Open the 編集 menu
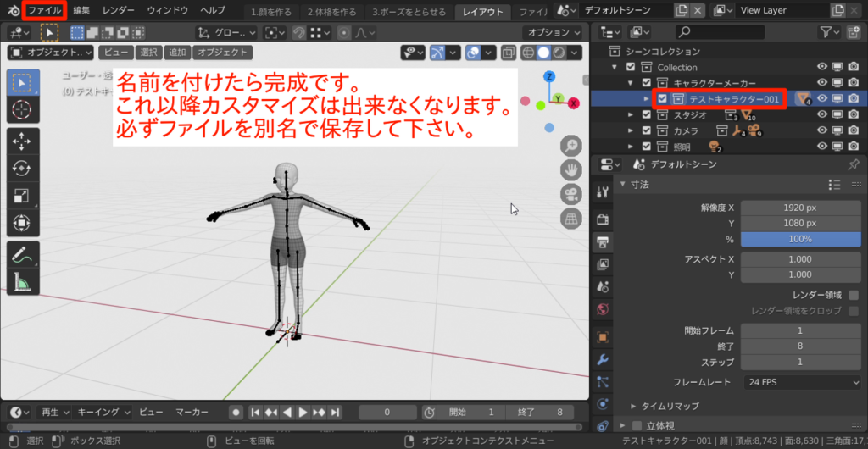Image resolution: width=868 pixels, height=449 pixels. coord(81,10)
